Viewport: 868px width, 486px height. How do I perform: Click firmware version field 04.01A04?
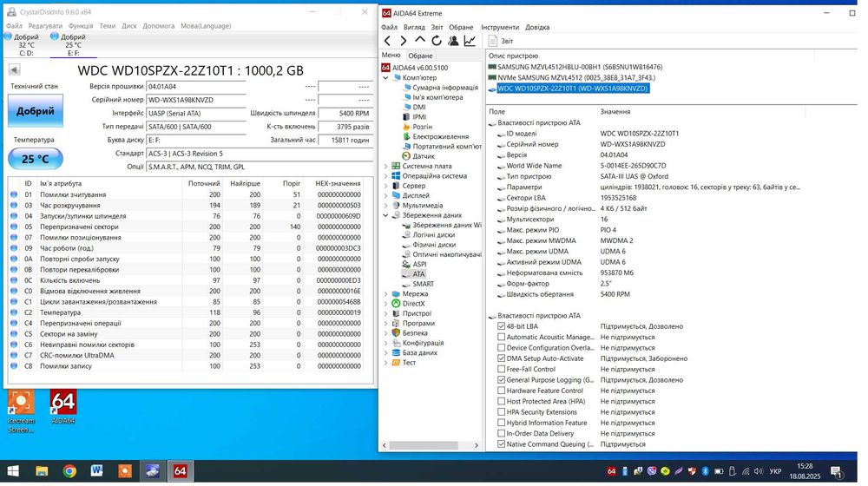(x=196, y=87)
